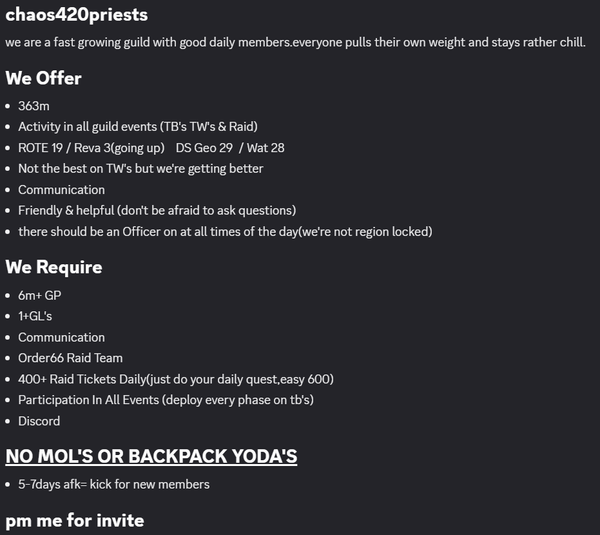The height and width of the screenshot is (535, 600).
Task: Click the Discord requirement item
Action: 39,421
